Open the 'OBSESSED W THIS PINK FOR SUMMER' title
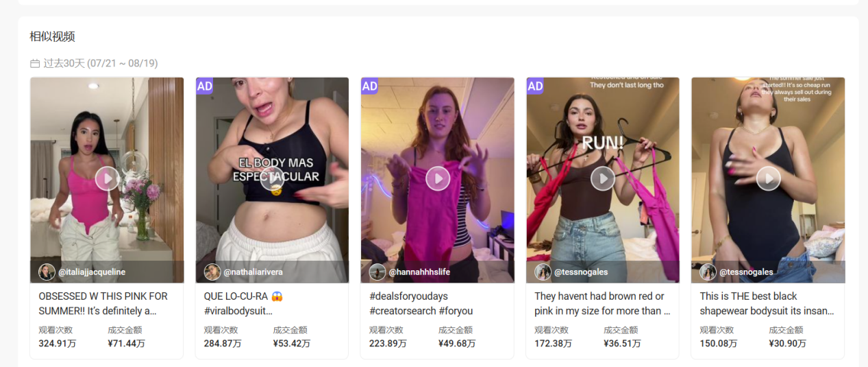 103,303
